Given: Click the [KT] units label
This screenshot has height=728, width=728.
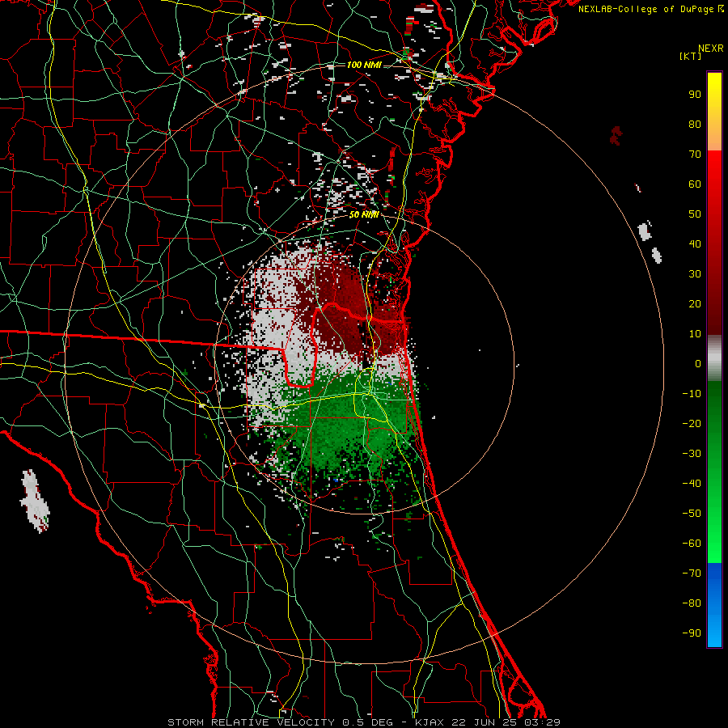Looking at the screenshot, I should tap(691, 56).
